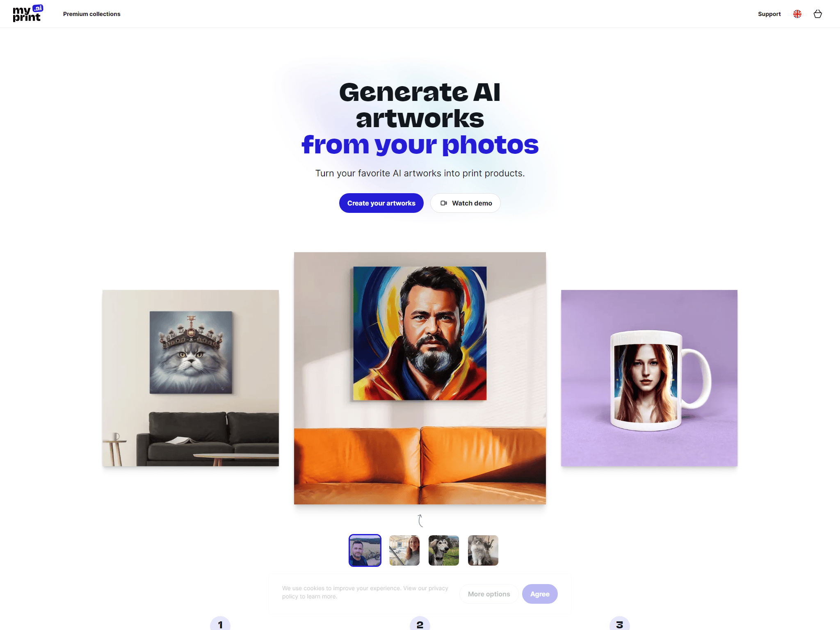Accept cookies with the Agree button
This screenshot has width=840, height=630.
[540, 594]
